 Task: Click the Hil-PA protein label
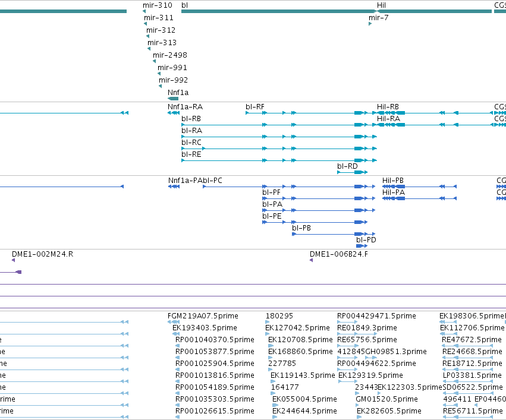pyautogui.click(x=394, y=192)
